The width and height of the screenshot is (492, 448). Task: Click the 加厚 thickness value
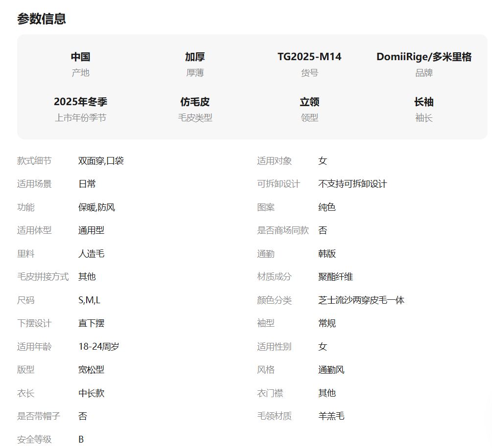[195, 57]
